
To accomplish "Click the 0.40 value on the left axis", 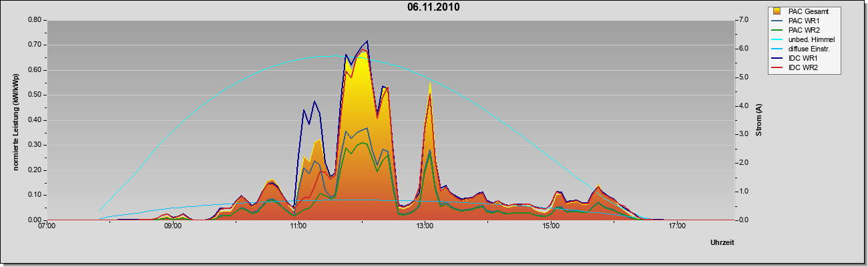I will (x=35, y=120).
